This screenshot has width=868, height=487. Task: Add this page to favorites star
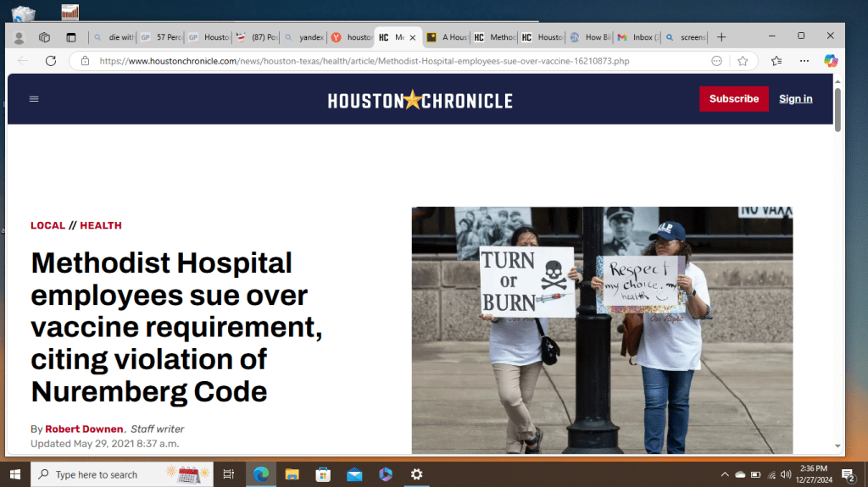coord(743,61)
